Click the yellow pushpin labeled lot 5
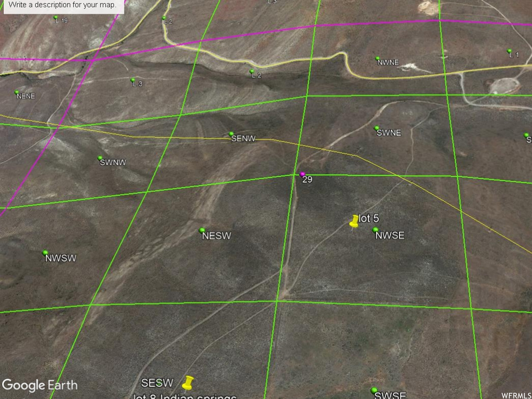This screenshot has width=532, height=399. 354,221
